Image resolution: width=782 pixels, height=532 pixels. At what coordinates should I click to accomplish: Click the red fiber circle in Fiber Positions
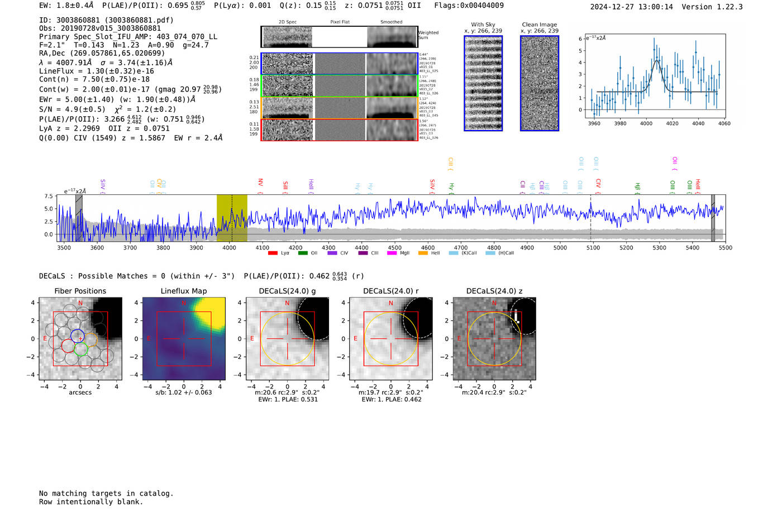[68, 346]
